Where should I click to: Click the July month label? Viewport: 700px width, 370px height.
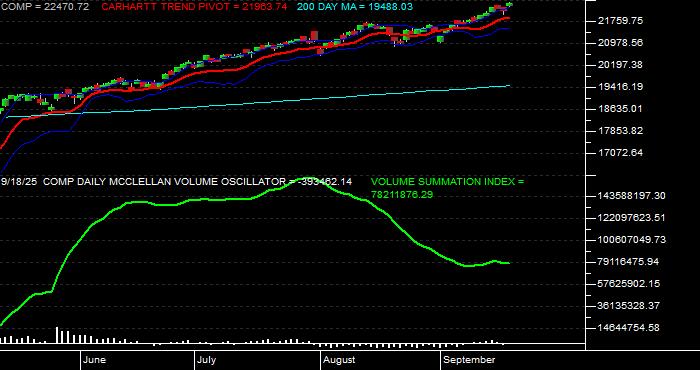[x=207, y=360]
